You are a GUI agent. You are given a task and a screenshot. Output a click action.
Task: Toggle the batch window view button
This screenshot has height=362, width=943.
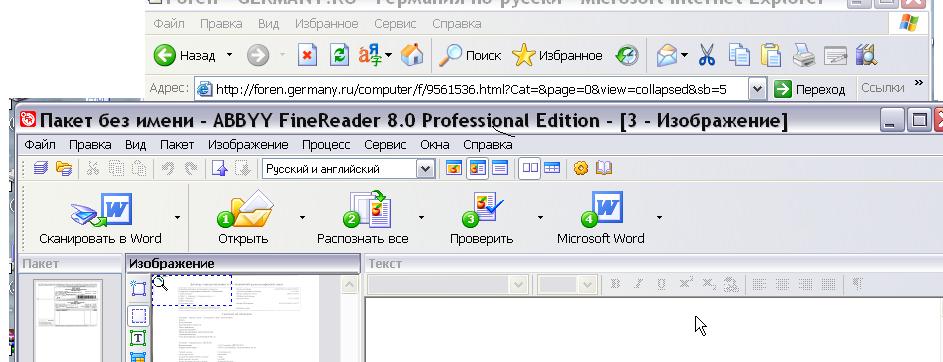454,168
